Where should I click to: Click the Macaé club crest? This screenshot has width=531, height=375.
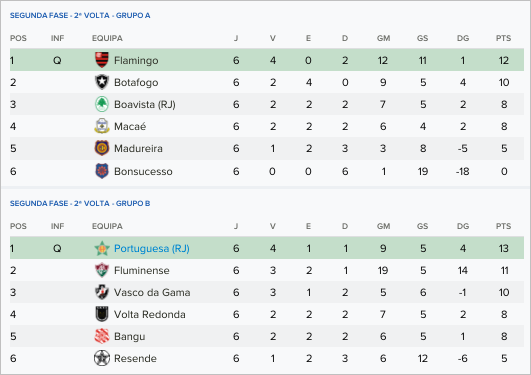pyautogui.click(x=102, y=126)
